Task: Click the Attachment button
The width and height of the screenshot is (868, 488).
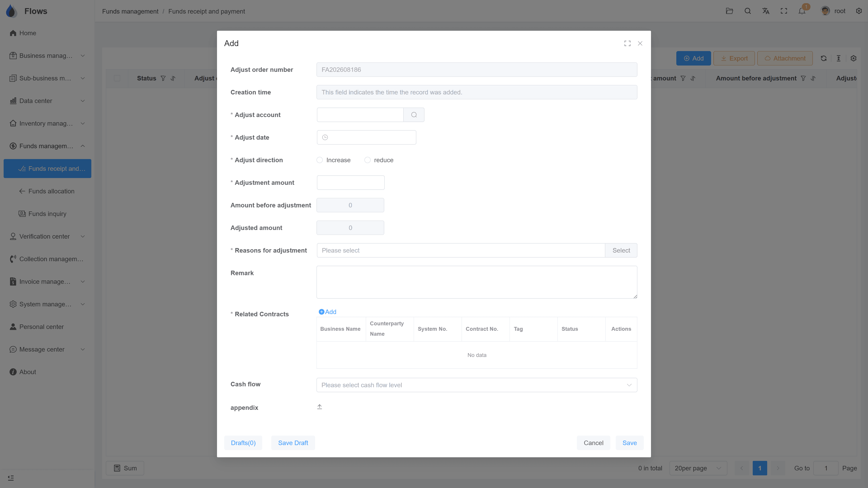Action: pyautogui.click(x=785, y=58)
